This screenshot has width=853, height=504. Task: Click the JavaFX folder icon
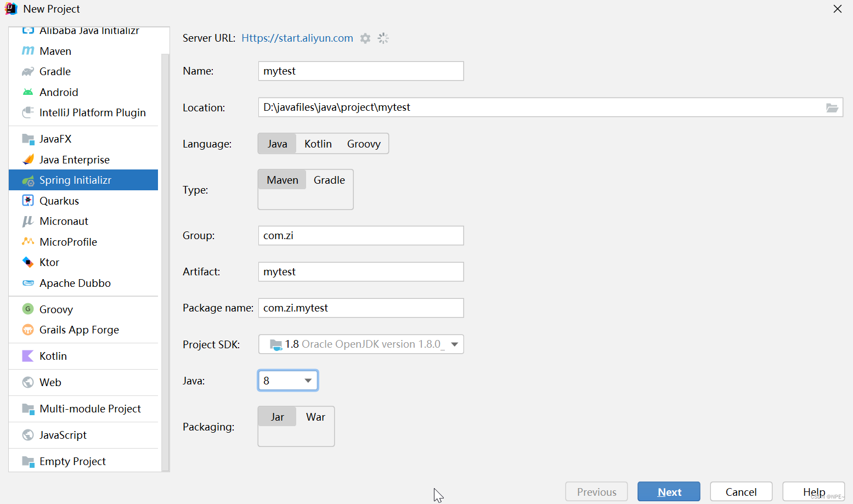point(28,139)
